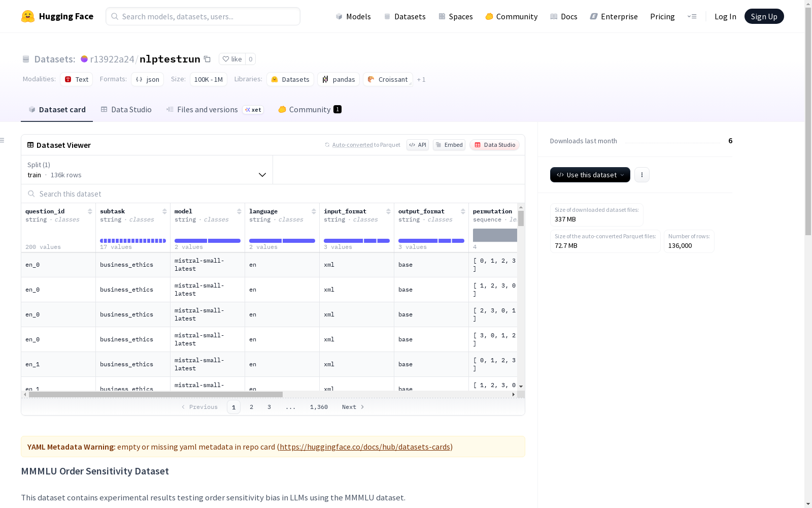Click the table's horizontal scrollbar thumb
Screen dimensions: 812x508
(156, 394)
